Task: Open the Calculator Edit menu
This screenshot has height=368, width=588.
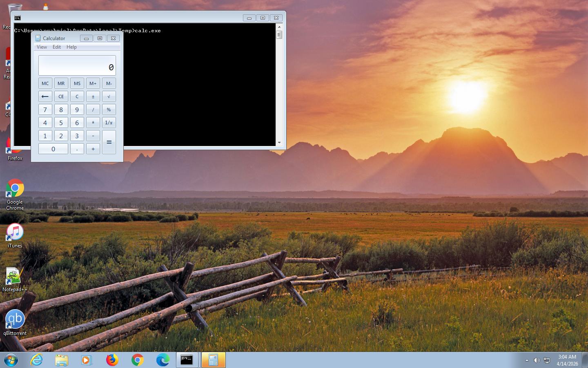Action: pyautogui.click(x=57, y=47)
